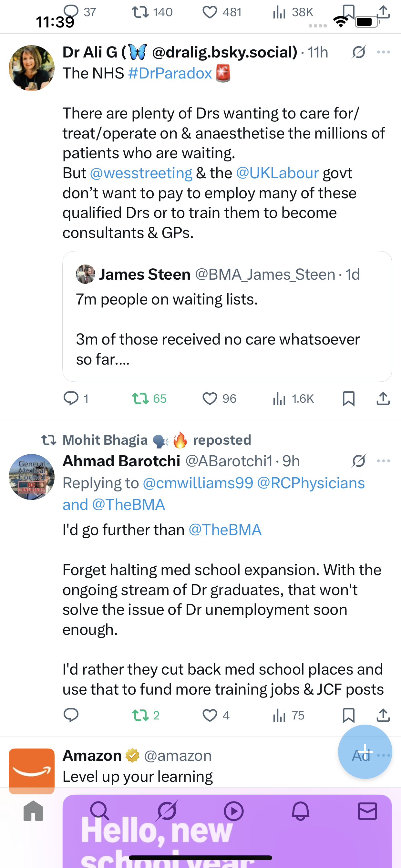
Task: Open the Grok tab in bottom bar
Action: tap(167, 811)
